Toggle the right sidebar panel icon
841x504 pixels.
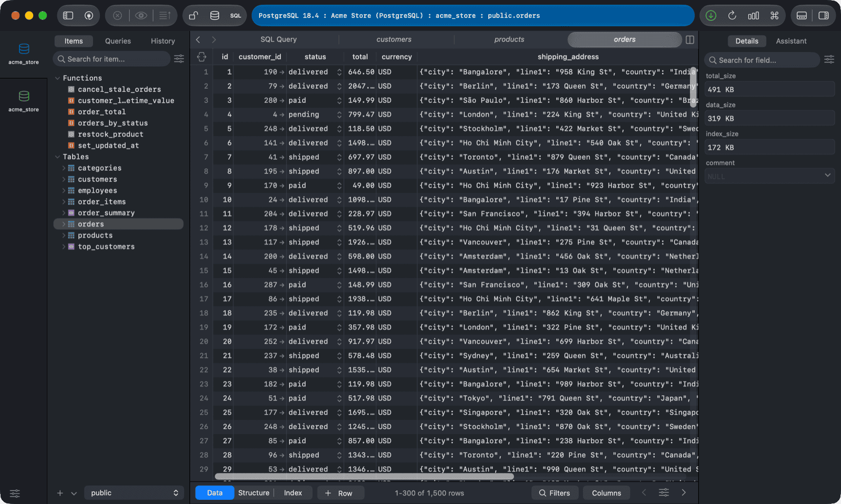click(824, 16)
